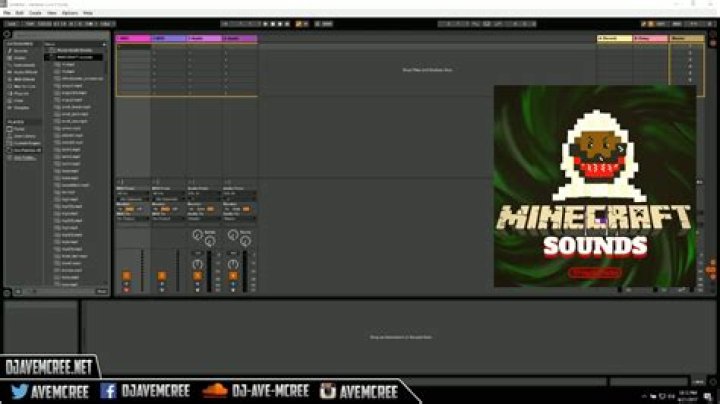Set track 3 monitor to Off

point(210,209)
